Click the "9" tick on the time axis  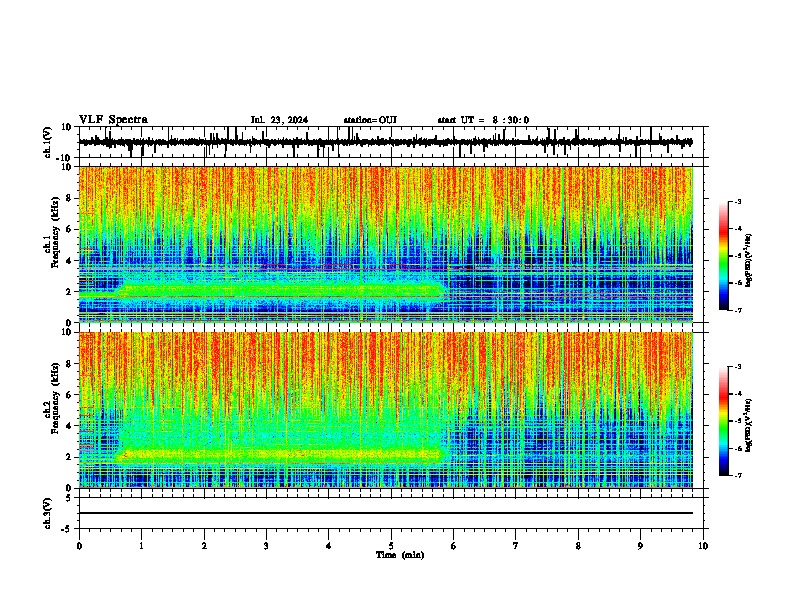pos(640,546)
